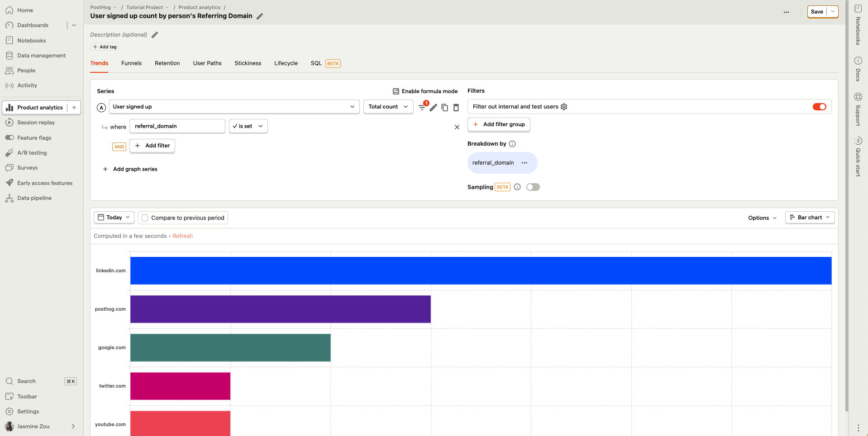Screen dimensions: 868x436
Task: Click the Save button
Action: [817, 12]
